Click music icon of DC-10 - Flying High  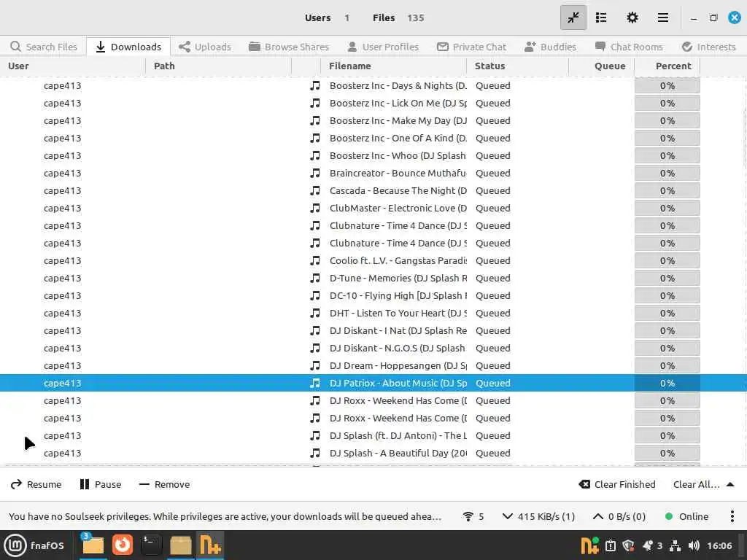[315, 296]
